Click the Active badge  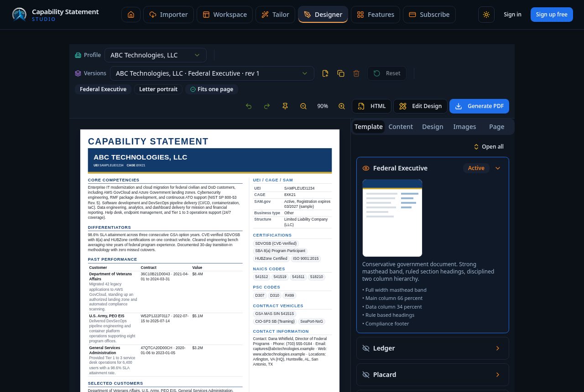point(476,168)
